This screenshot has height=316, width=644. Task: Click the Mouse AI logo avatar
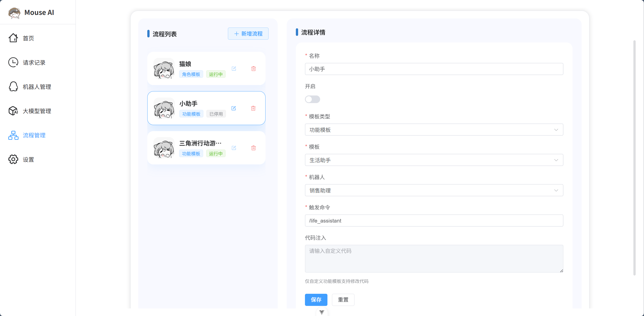coord(14,13)
